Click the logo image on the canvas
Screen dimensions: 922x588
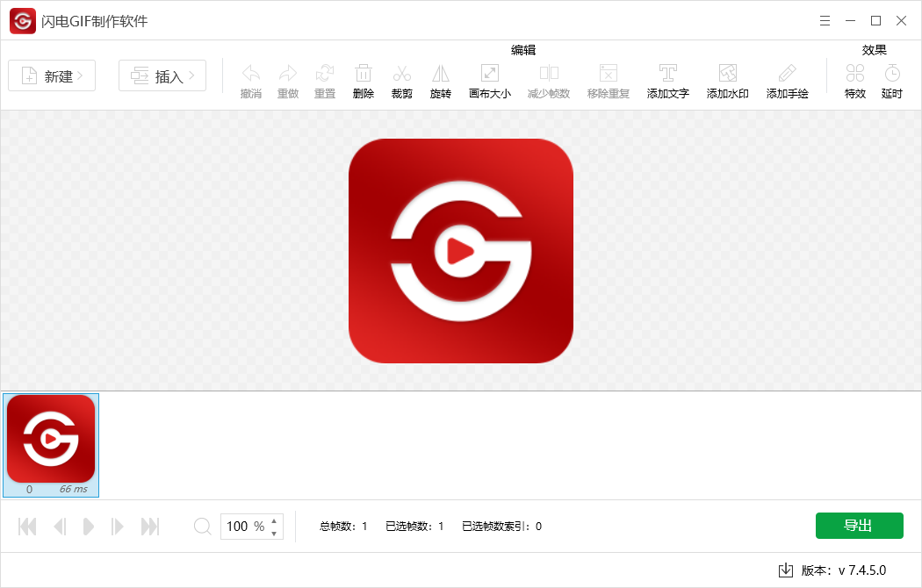coord(461,251)
